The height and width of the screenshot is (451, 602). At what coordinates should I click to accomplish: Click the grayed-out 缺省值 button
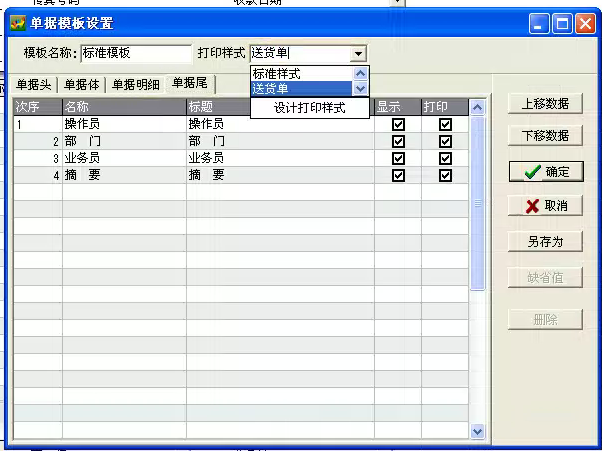(x=545, y=278)
